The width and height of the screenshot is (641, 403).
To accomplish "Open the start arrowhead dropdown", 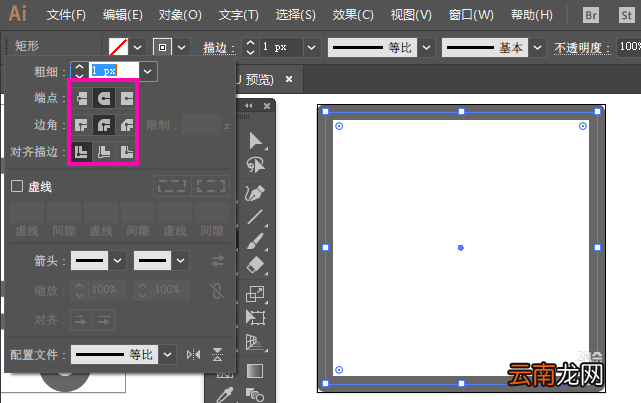I will coord(117,260).
